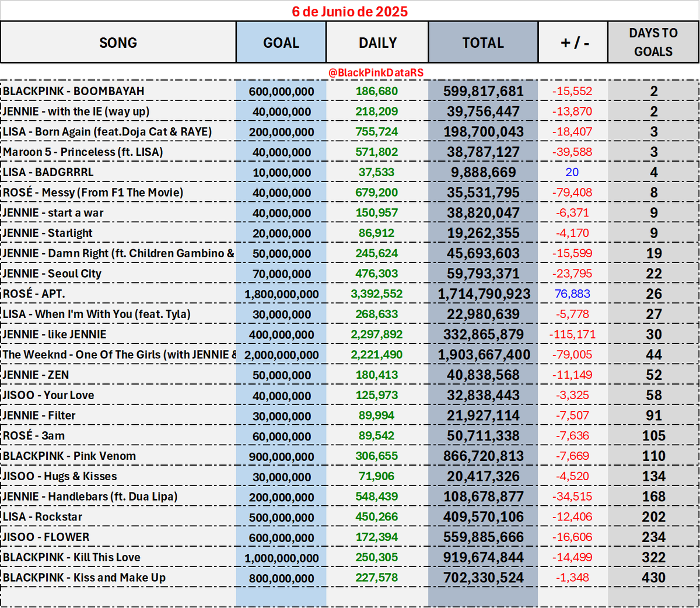Select JISOO - Hugs & Kisses cell
The height and width of the screenshot is (608, 700).
coord(118,476)
